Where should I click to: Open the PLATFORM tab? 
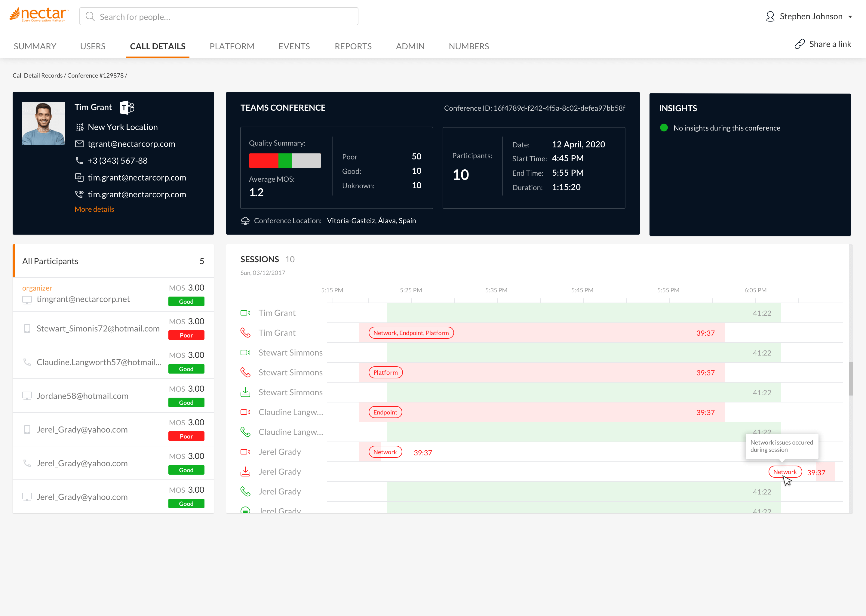click(232, 46)
